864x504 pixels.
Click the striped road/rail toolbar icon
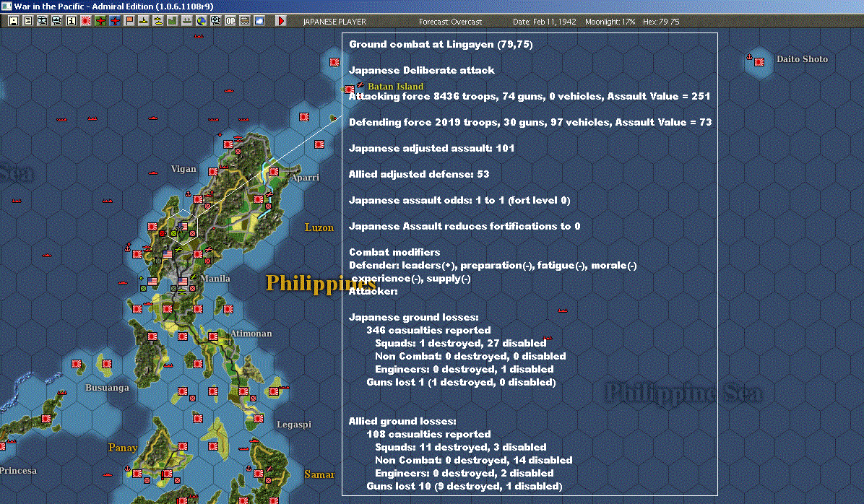pyautogui.click(x=245, y=21)
